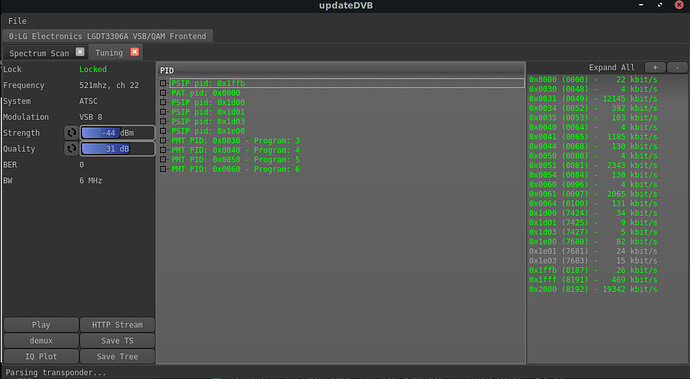Click Save TS button
Image resolution: width=690 pixels, height=379 pixels.
(117, 341)
